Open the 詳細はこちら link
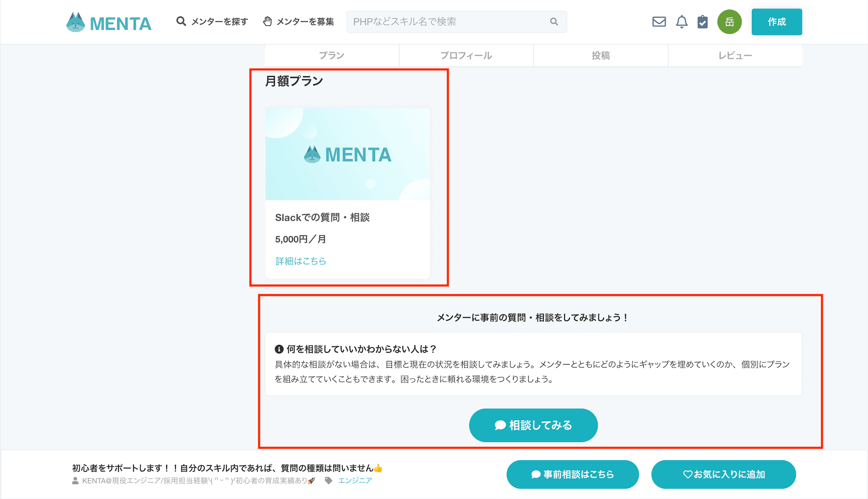The height and width of the screenshot is (499, 868). click(301, 261)
